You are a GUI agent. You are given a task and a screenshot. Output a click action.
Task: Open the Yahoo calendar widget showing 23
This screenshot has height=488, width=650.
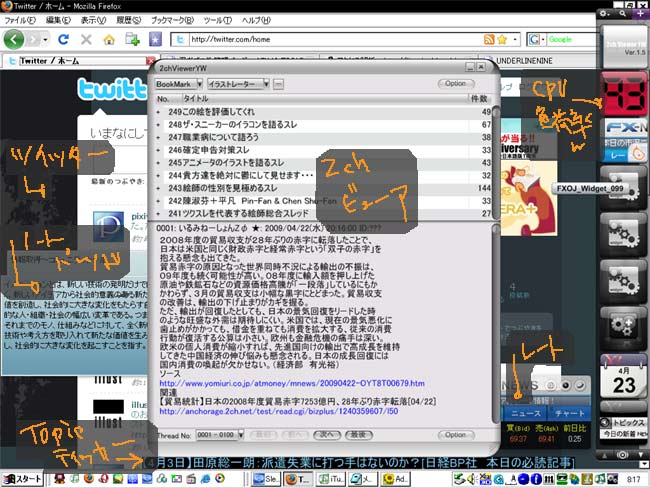(623, 376)
